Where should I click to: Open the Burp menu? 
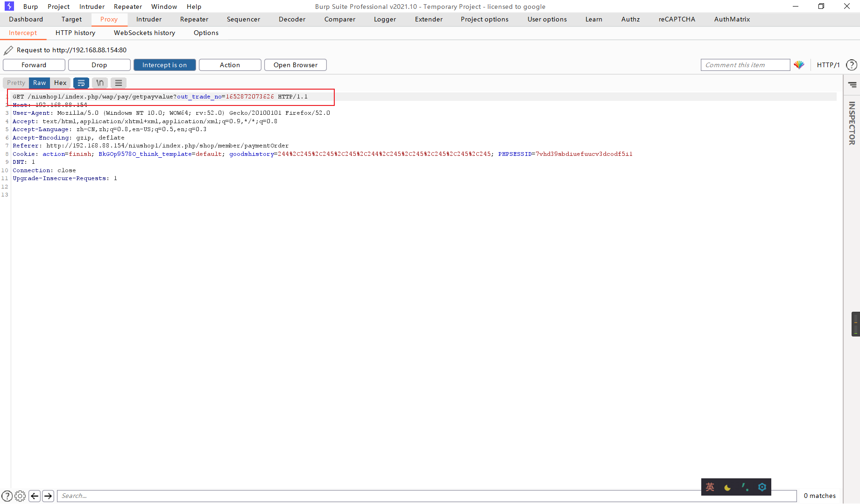[31, 7]
